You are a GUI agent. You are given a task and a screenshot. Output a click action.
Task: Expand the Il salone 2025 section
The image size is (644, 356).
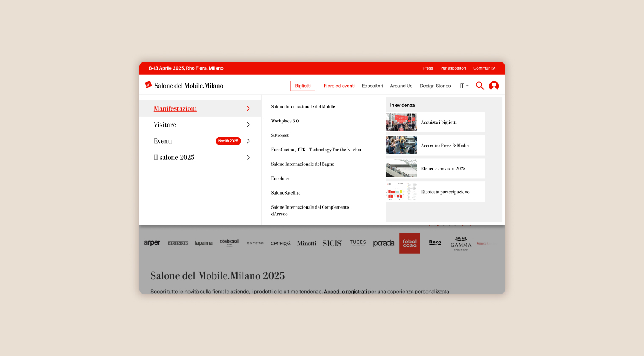point(174,157)
